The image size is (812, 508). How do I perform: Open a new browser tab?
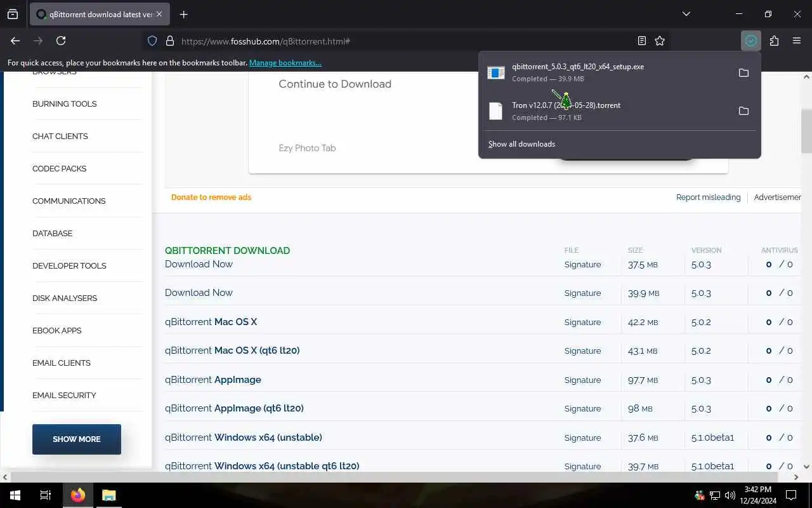[183, 14]
